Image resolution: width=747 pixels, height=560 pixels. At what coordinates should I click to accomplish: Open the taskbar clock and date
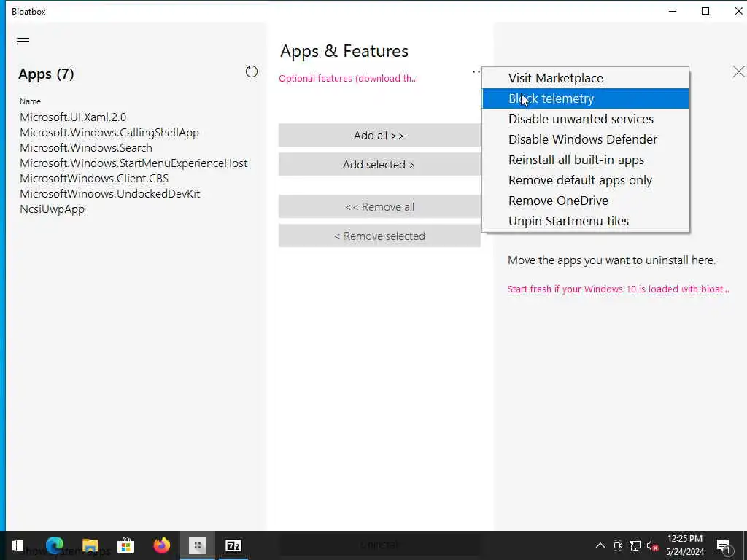click(684, 545)
